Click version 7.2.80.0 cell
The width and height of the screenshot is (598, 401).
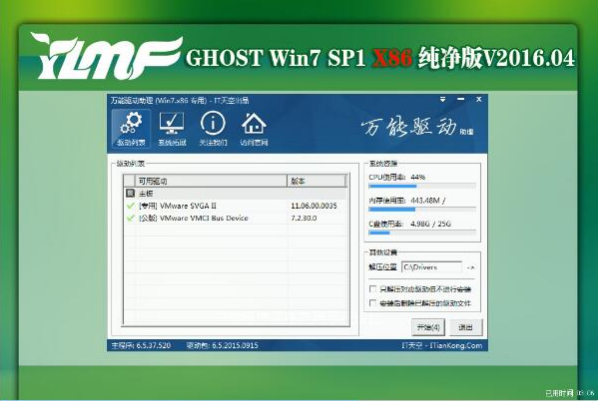coord(304,218)
